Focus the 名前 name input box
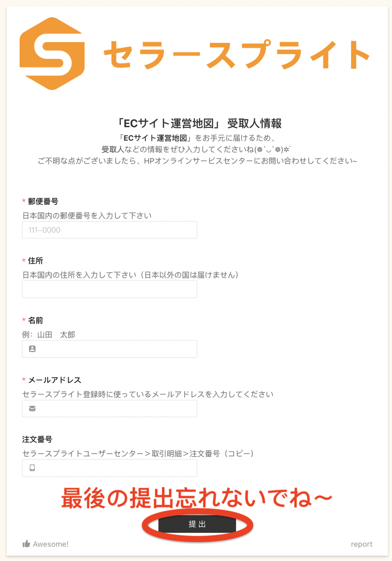392x561 pixels. click(109, 349)
